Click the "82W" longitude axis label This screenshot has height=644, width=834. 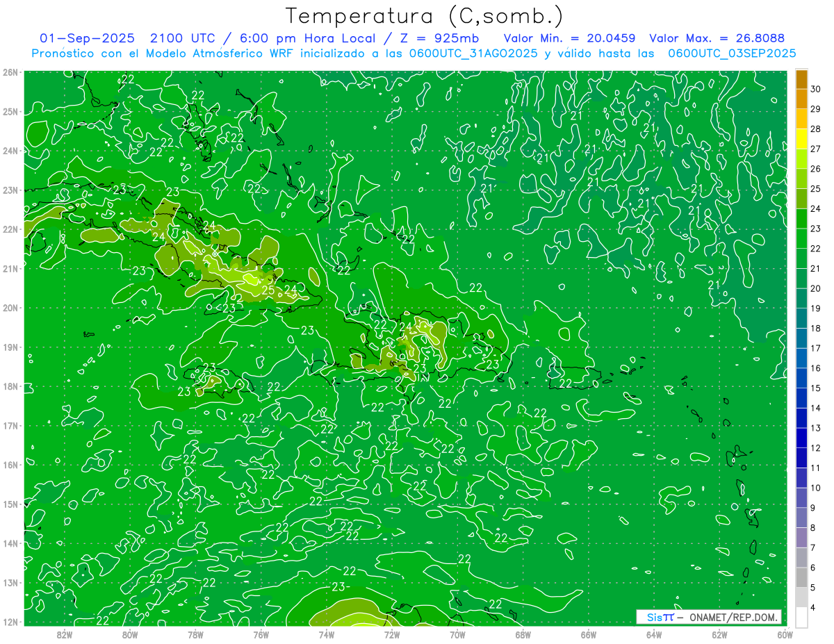65,634
